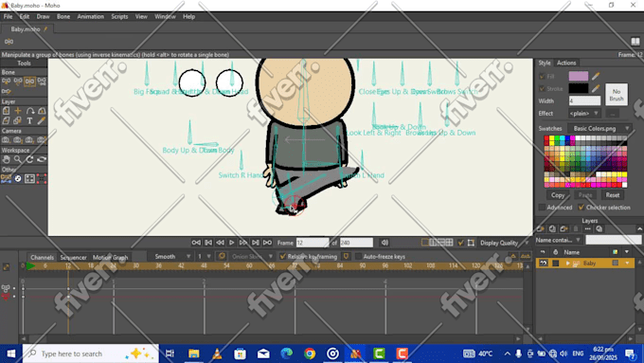Click the black Stroke color swatch

click(x=579, y=88)
